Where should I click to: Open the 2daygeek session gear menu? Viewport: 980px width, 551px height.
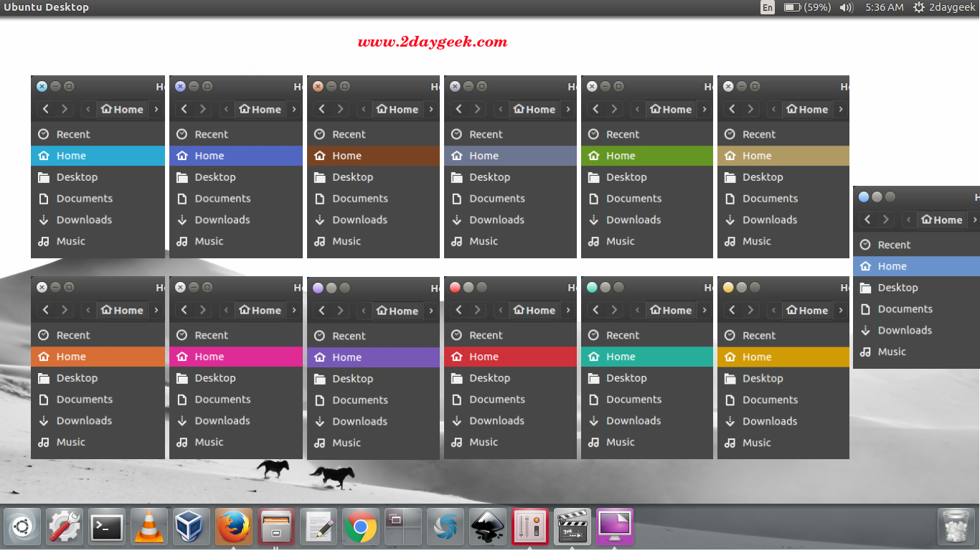(944, 7)
